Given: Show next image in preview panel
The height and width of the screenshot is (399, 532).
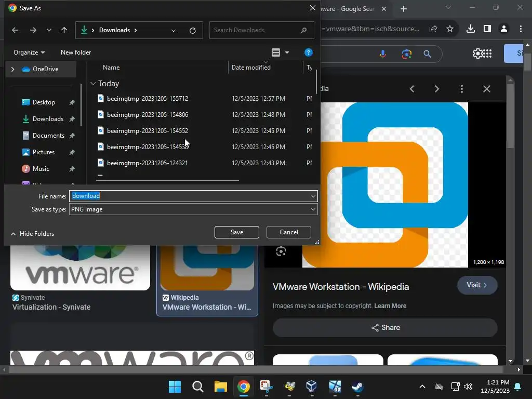Looking at the screenshot, I should pos(437,89).
